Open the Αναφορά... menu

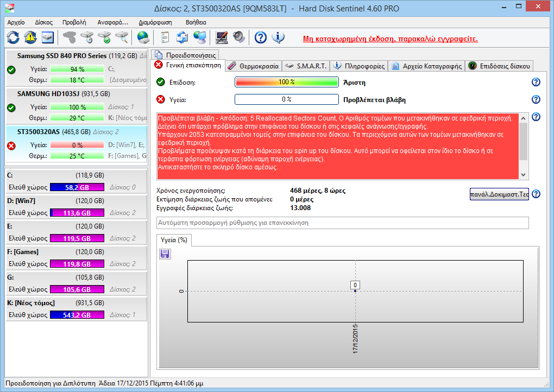pyautogui.click(x=113, y=22)
